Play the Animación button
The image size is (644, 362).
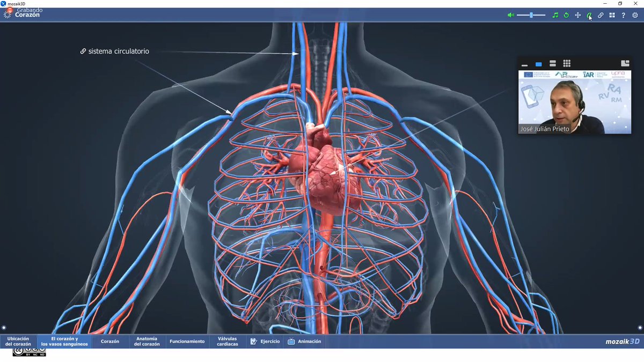point(304,342)
